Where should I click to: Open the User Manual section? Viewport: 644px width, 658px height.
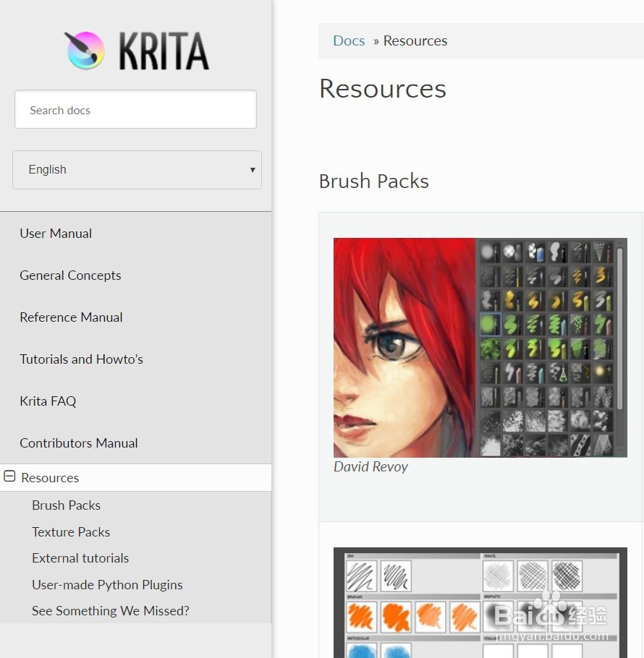(56, 234)
